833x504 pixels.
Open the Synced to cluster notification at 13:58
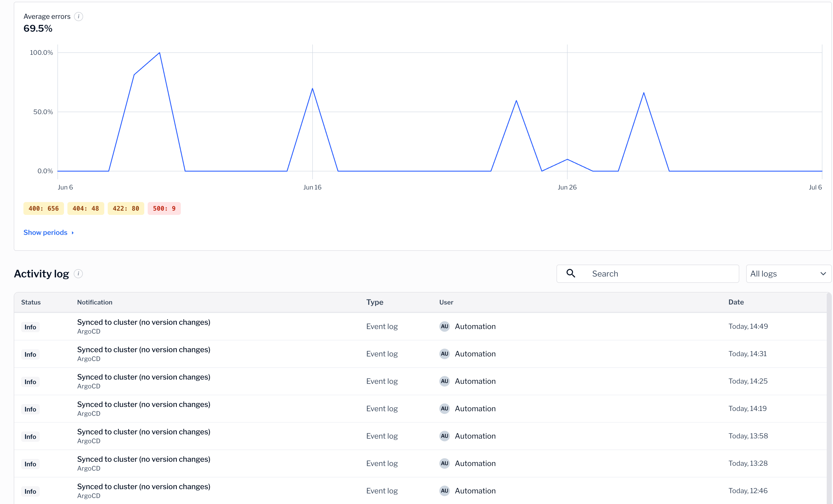coord(144,432)
